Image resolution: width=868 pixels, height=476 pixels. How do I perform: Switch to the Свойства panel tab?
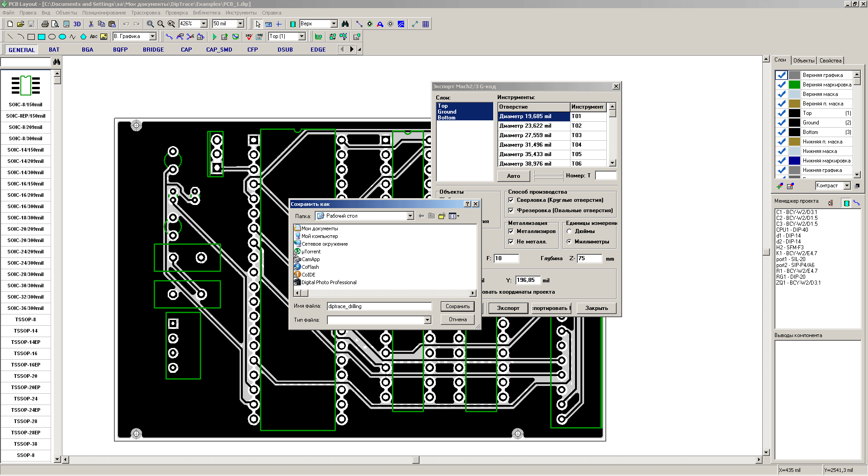click(x=830, y=61)
